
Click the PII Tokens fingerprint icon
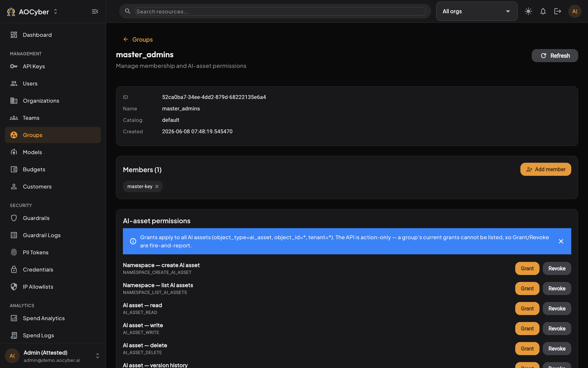tap(14, 252)
